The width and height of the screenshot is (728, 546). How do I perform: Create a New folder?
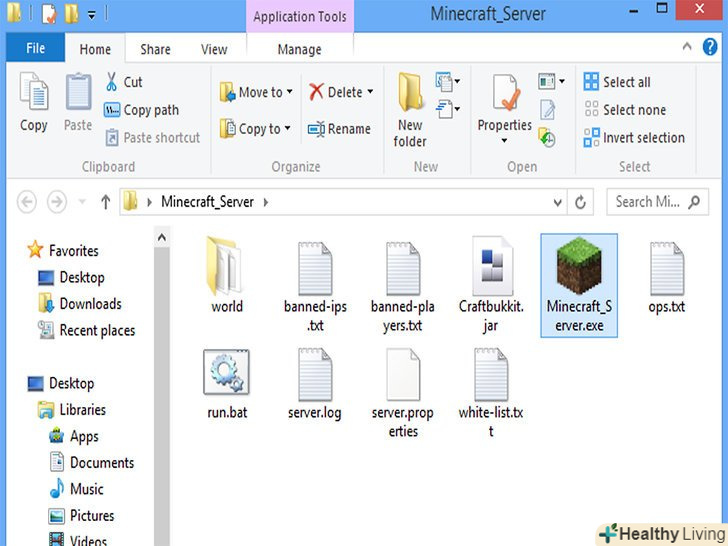410,110
